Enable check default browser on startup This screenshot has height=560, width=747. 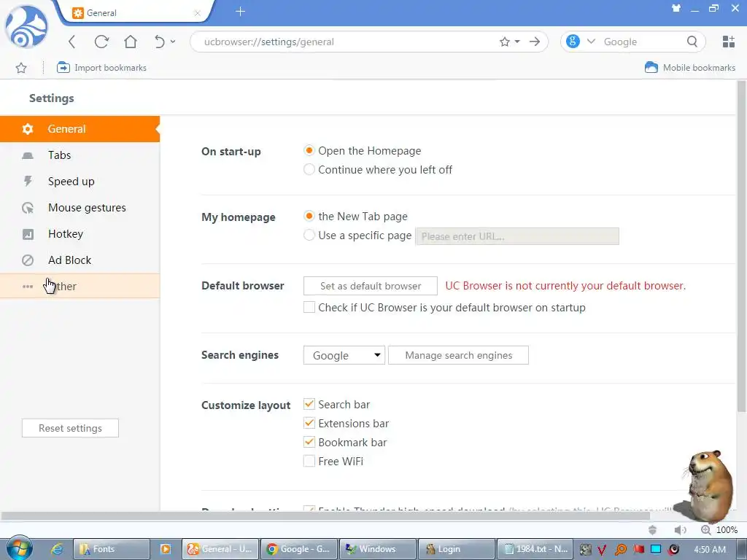click(x=309, y=308)
